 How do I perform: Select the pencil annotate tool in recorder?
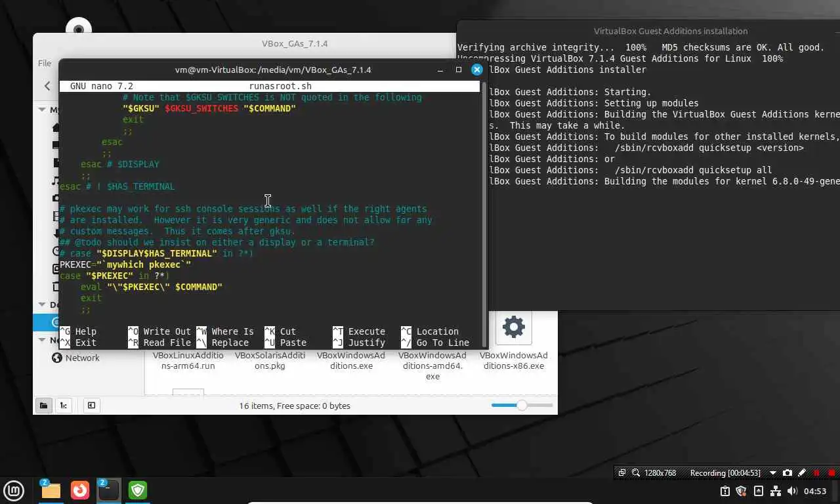coord(802,472)
